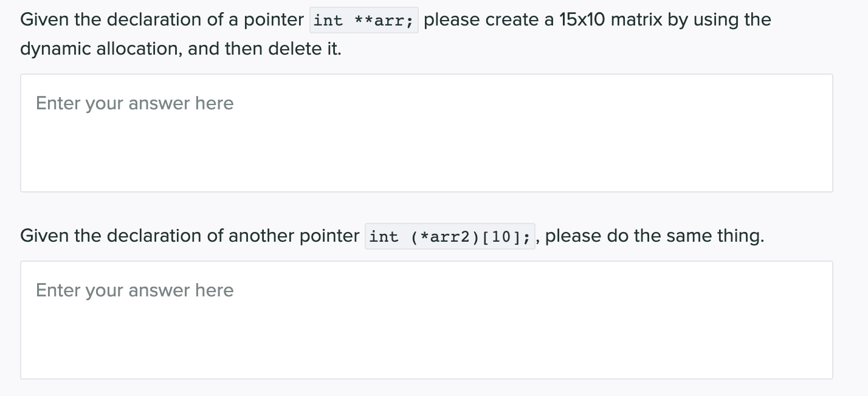Select the highlighted code snippet int **arr;
The image size is (868, 396).
[363, 19]
